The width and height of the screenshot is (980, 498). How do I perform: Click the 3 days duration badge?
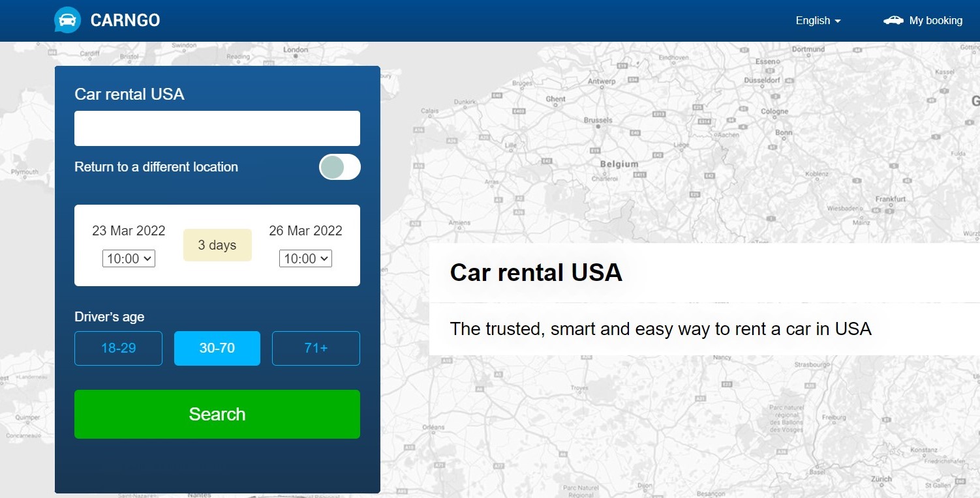(217, 245)
